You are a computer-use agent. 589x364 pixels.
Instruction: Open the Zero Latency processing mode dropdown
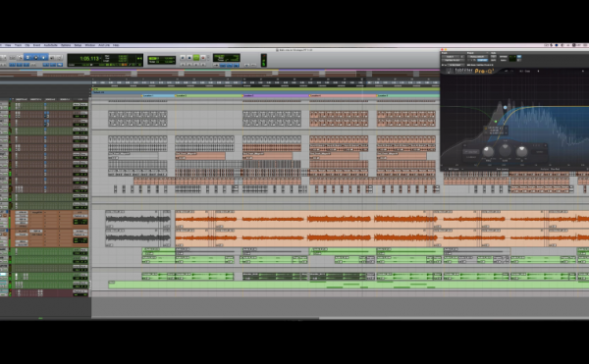click(x=503, y=169)
